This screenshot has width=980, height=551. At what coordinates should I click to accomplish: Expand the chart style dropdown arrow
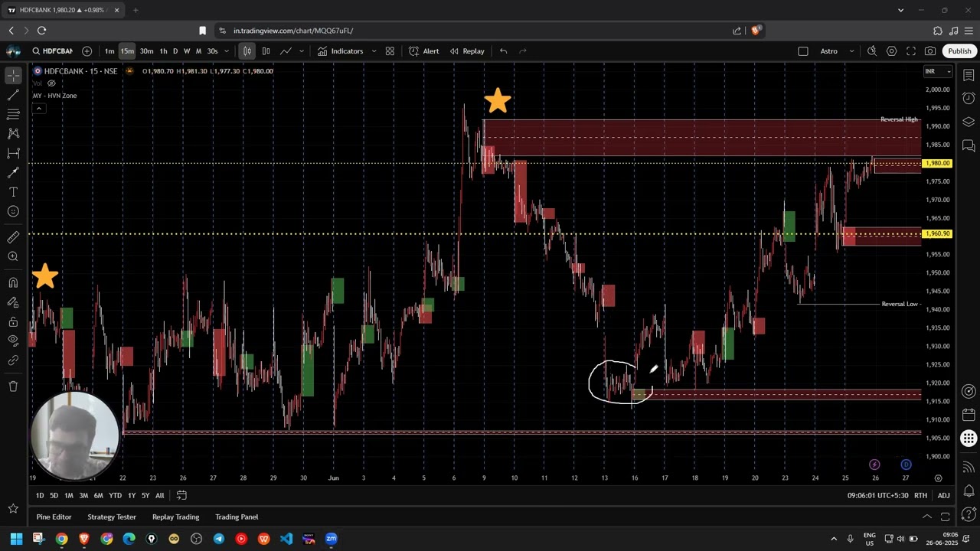click(302, 51)
